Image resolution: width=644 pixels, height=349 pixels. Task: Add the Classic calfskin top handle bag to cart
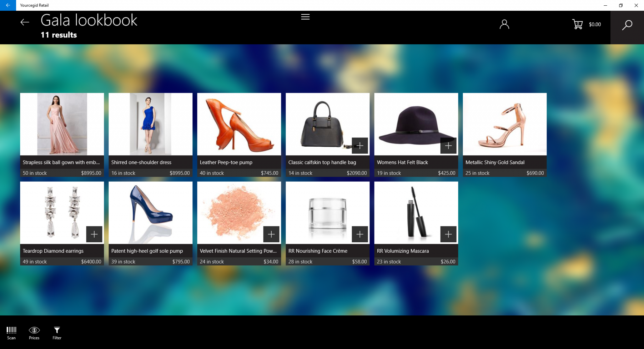(360, 145)
